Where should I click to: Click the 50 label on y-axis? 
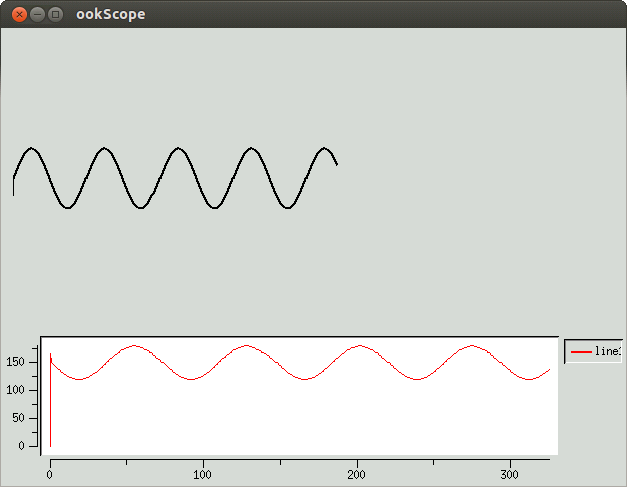tap(18, 418)
